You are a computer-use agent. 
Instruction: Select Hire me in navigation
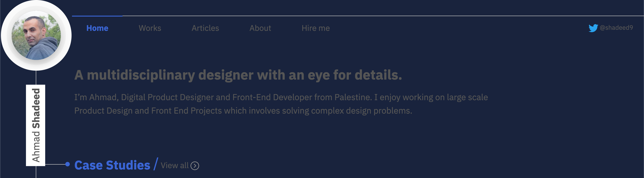pyautogui.click(x=316, y=28)
